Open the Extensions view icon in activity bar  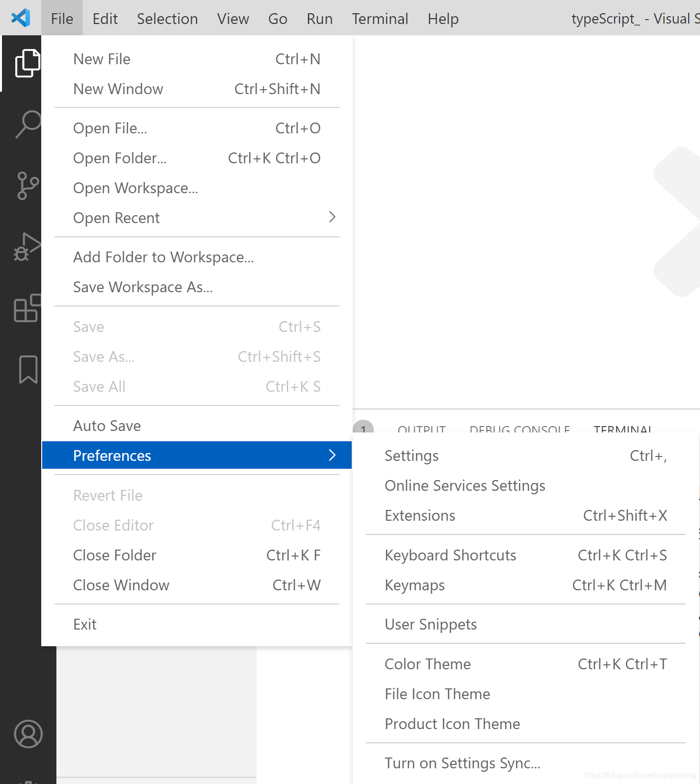click(x=27, y=308)
